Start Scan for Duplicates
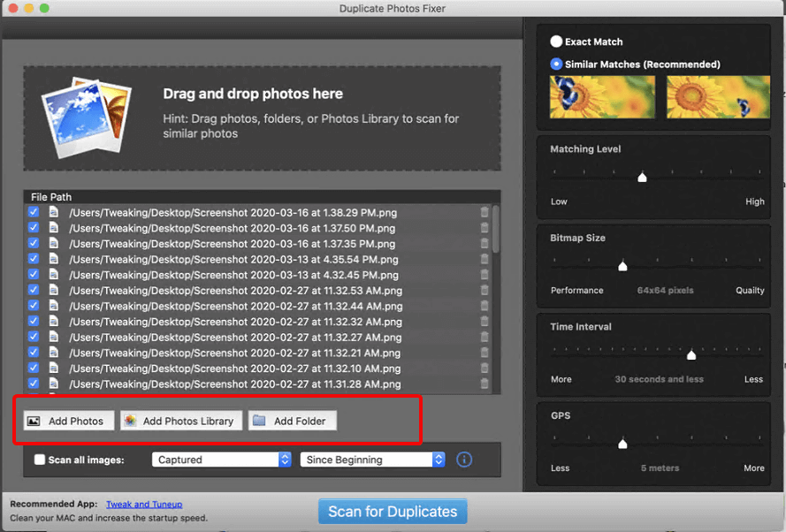The height and width of the screenshot is (532, 786). (x=393, y=512)
